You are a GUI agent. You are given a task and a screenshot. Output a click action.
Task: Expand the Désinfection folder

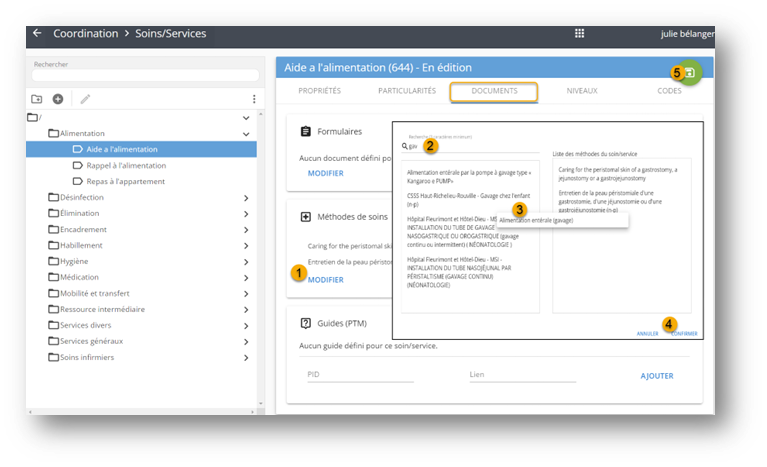pos(246,198)
